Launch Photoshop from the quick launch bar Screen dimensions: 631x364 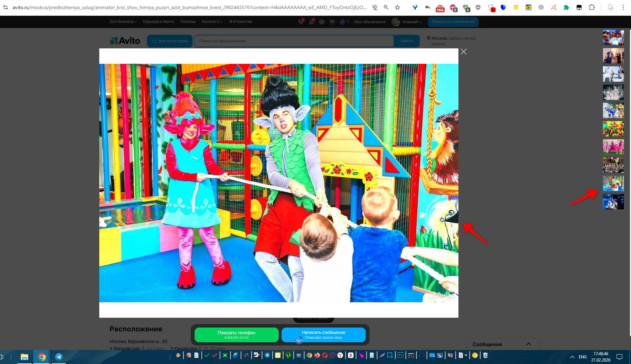pos(400,355)
